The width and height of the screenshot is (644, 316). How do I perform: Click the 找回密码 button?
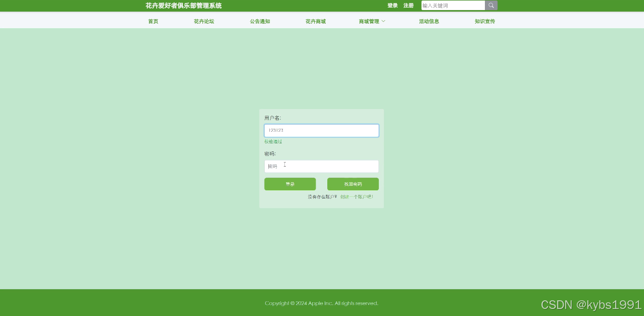pos(353,184)
